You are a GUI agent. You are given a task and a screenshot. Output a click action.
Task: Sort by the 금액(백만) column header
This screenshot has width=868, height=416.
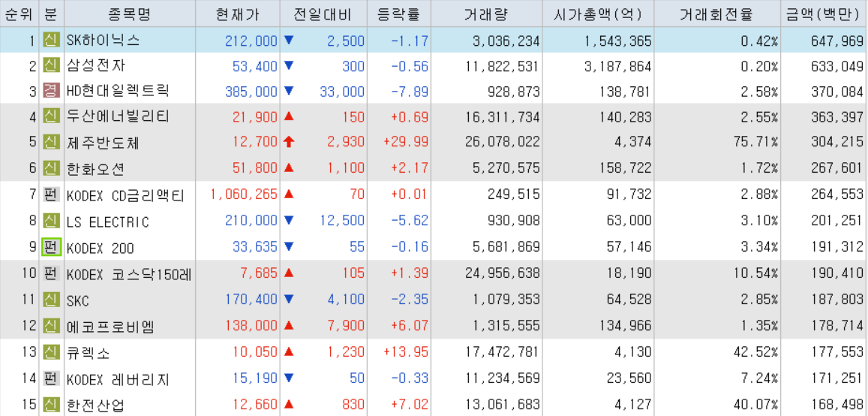(x=824, y=14)
